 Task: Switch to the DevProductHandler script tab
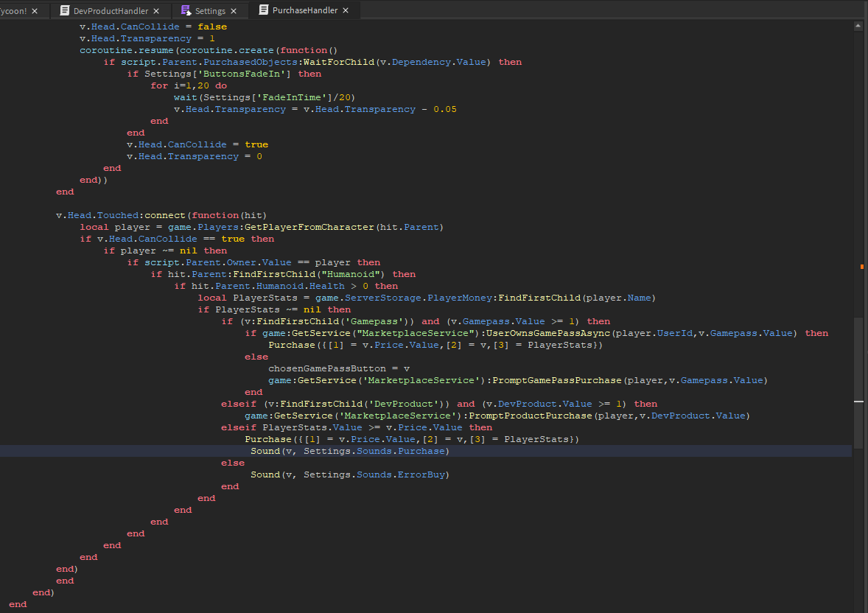click(110, 10)
